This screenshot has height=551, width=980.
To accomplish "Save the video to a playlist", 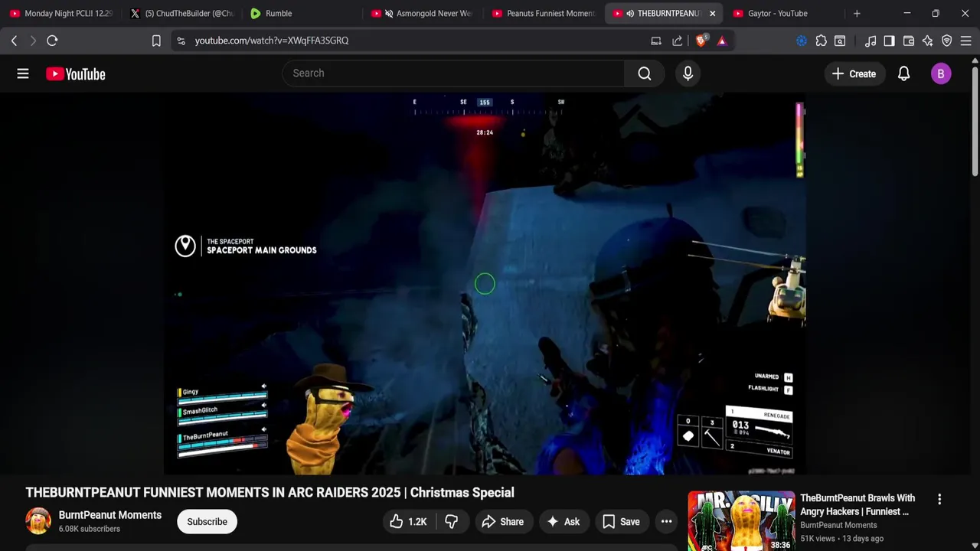I will tap(621, 522).
